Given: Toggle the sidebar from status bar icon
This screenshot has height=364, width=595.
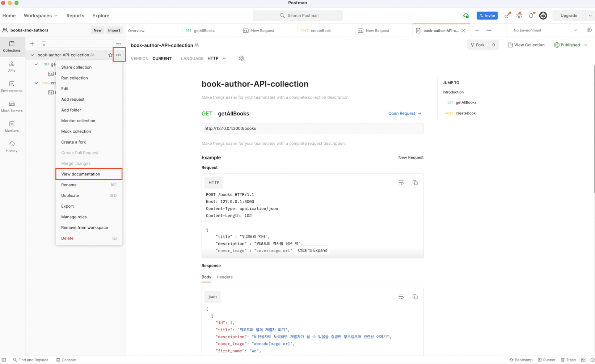Looking at the screenshot, I should 4,360.
